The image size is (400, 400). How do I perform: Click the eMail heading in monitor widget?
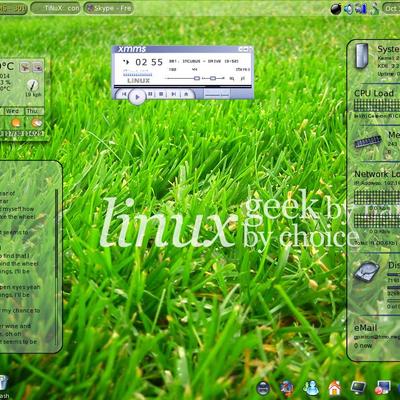click(x=365, y=328)
